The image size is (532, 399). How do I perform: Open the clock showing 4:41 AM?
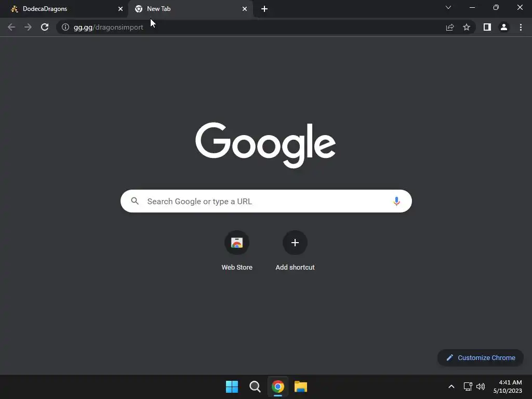508,387
